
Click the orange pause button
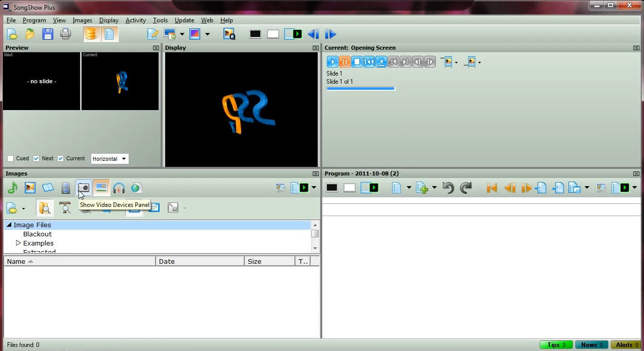pyautogui.click(x=345, y=62)
